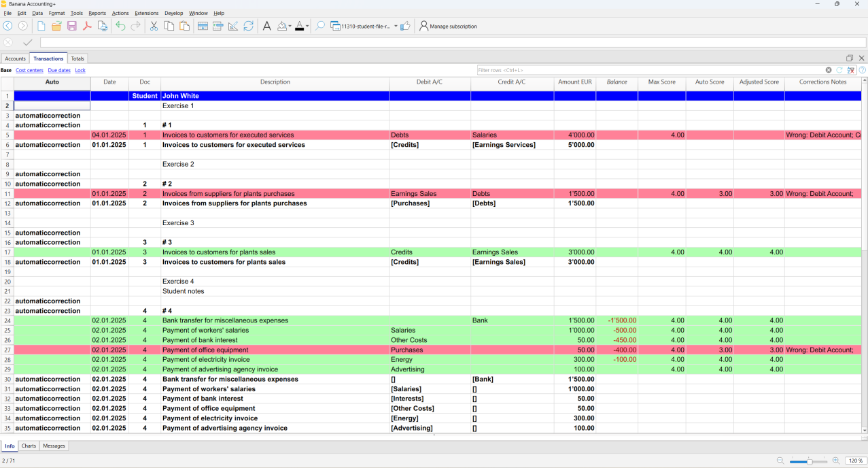868x468 pixels.
Task: Open the Info tab at the bottom
Action: pyautogui.click(x=10, y=446)
